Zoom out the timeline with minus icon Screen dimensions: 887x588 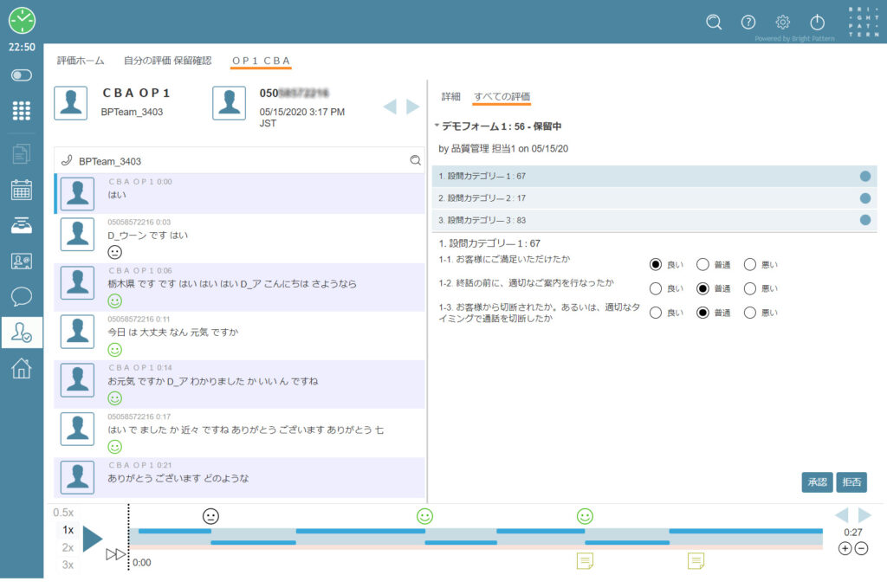pos(862,548)
